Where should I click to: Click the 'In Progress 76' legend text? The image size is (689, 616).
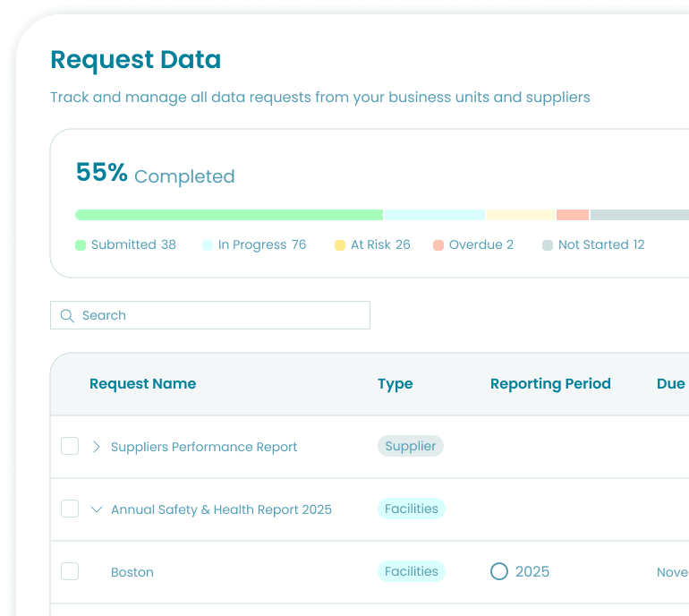[x=262, y=244]
